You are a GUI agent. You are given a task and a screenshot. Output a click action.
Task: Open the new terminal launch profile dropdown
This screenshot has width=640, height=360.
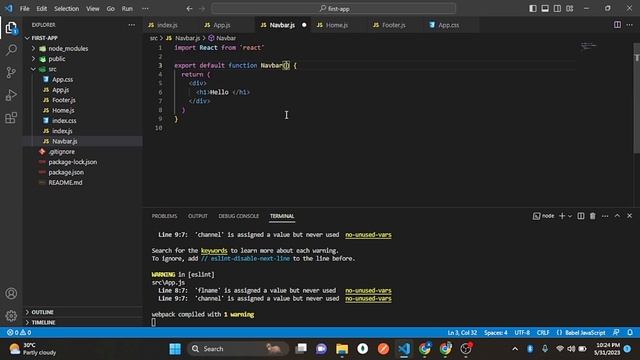[570, 216]
